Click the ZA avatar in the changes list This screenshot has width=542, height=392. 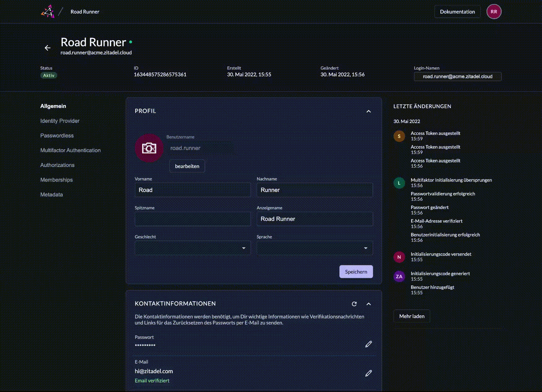point(399,276)
